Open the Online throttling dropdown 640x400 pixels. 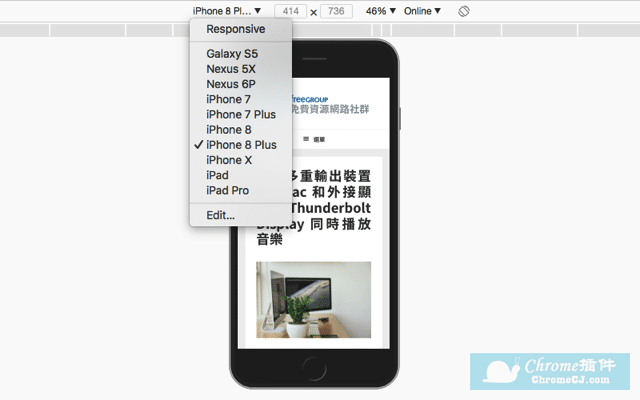[x=422, y=11]
